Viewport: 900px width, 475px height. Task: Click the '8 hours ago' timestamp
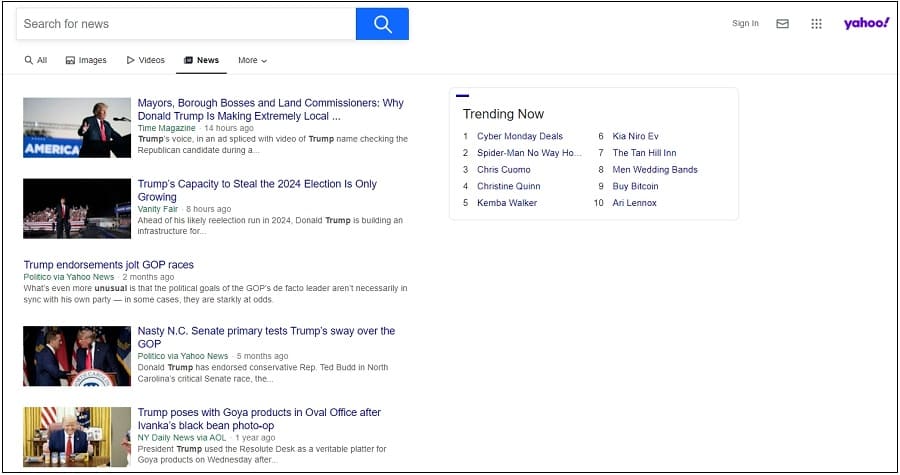coord(208,209)
